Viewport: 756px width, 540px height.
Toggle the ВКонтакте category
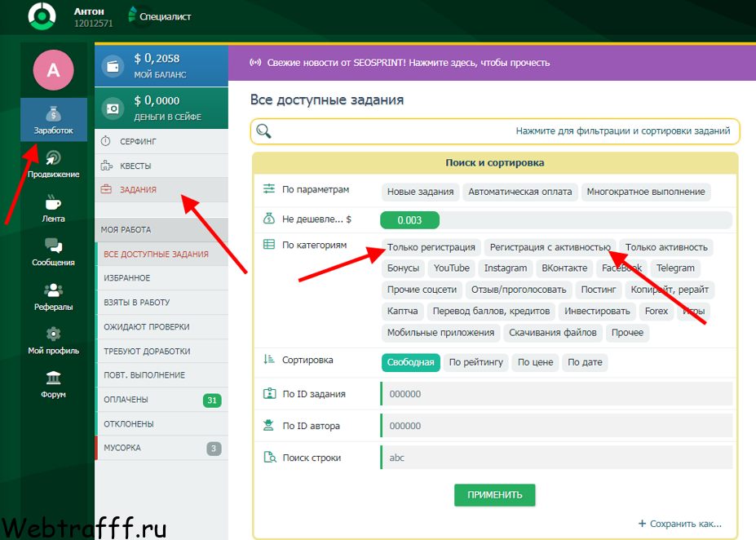(x=564, y=268)
